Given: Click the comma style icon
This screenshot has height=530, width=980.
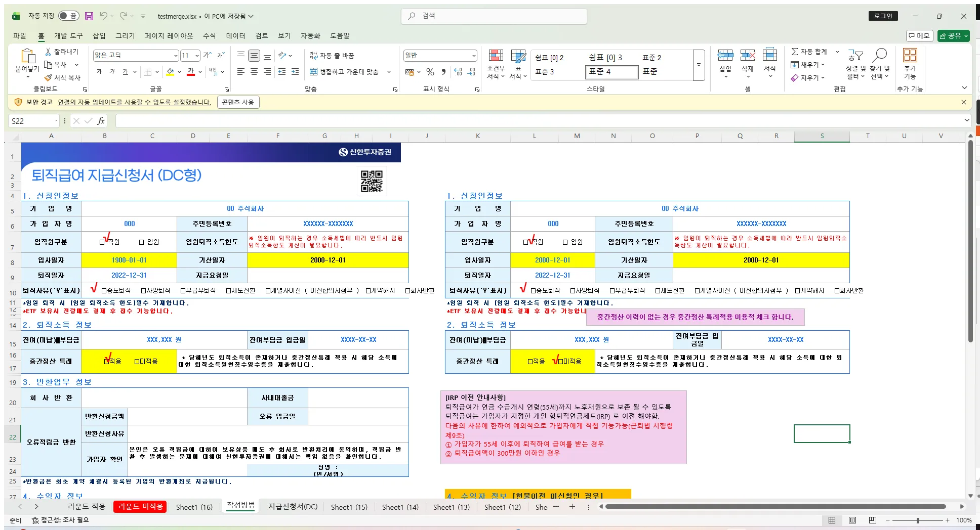Looking at the screenshot, I should [443, 72].
